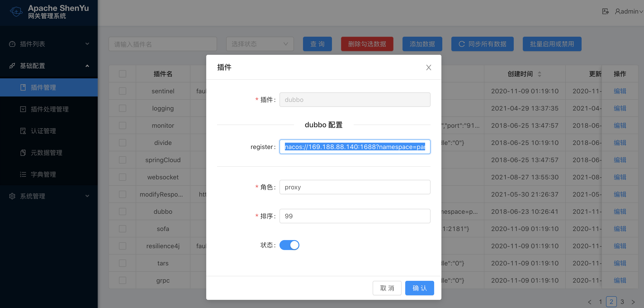Open the admin dropdown arrow
The image size is (644, 308).
641,12
